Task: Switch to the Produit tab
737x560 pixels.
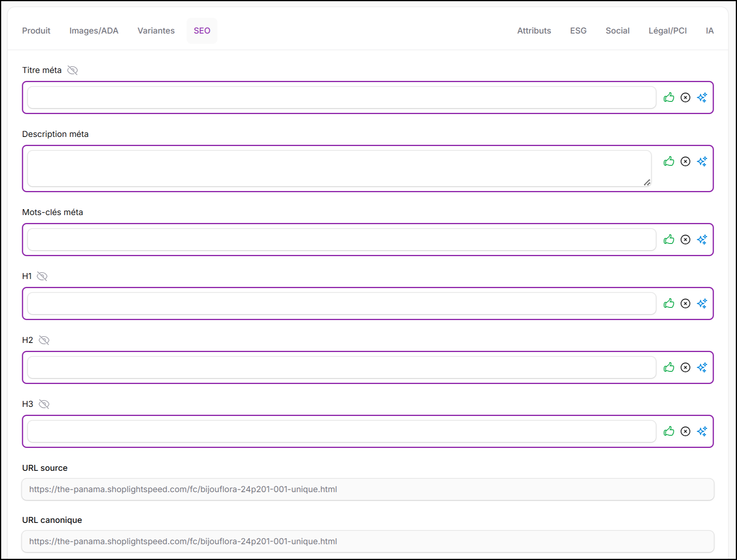Action: pyautogui.click(x=36, y=31)
